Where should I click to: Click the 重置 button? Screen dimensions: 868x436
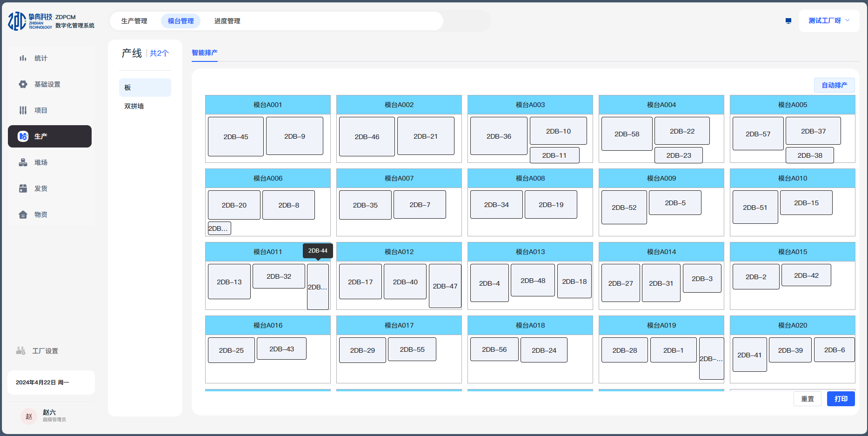click(x=807, y=399)
